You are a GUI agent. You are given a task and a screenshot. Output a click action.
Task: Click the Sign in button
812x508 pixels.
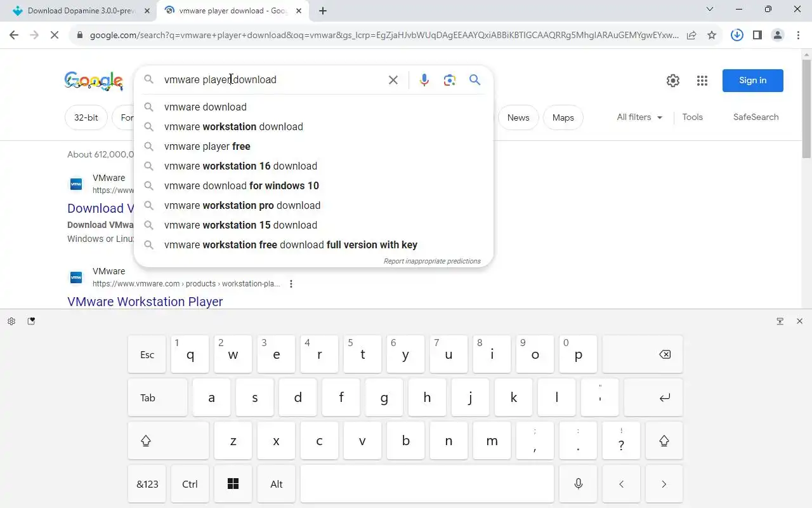tap(753, 81)
